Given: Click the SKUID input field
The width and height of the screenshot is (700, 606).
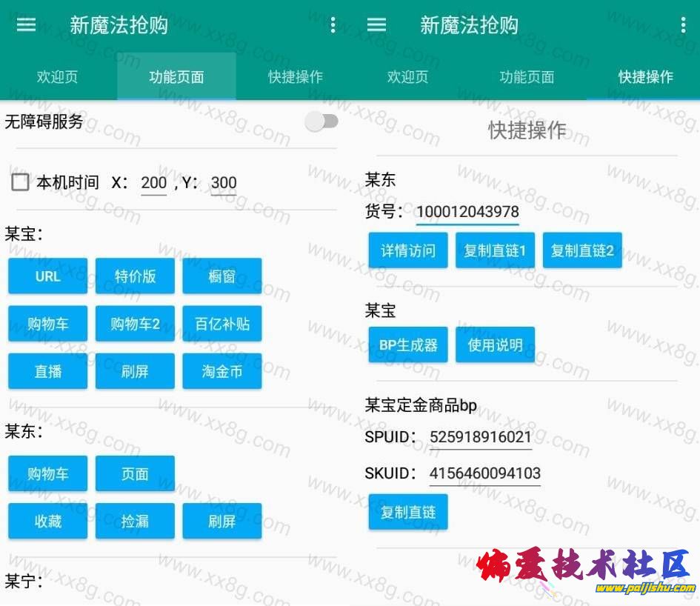Looking at the screenshot, I should tap(484, 473).
